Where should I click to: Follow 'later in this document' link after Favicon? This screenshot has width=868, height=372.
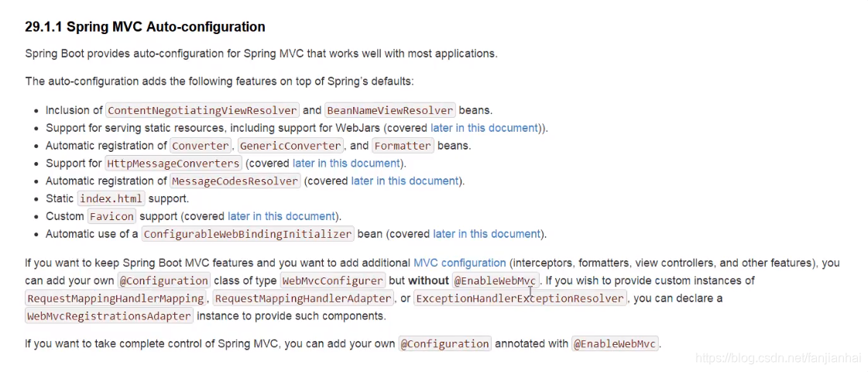click(281, 216)
